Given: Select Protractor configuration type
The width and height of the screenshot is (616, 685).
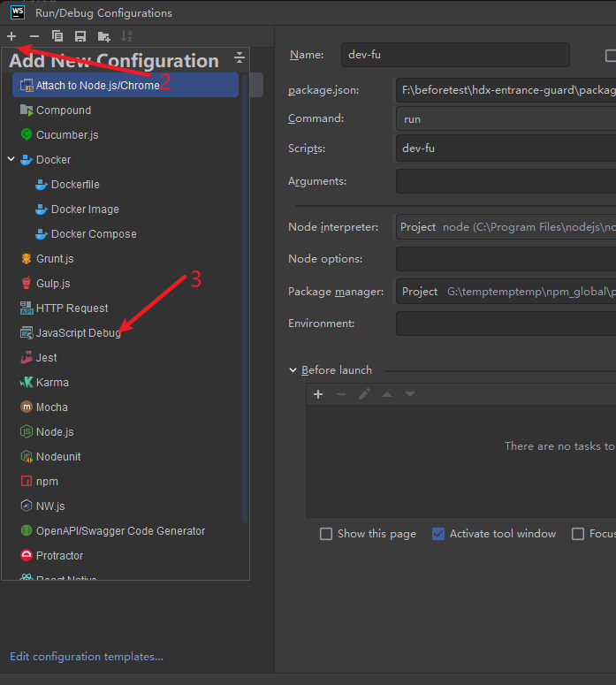Looking at the screenshot, I should (125, 556).
